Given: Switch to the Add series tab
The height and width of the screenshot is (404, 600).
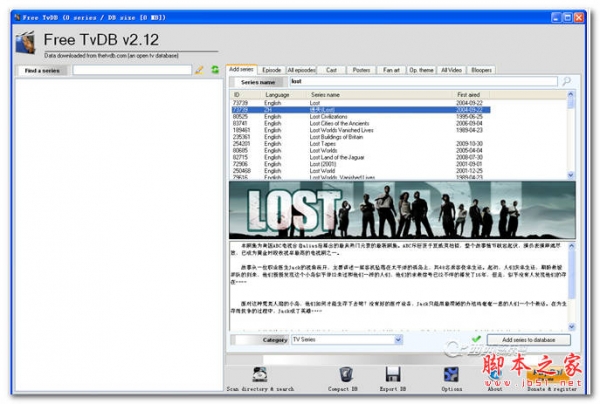Looking at the screenshot, I should point(241,69).
